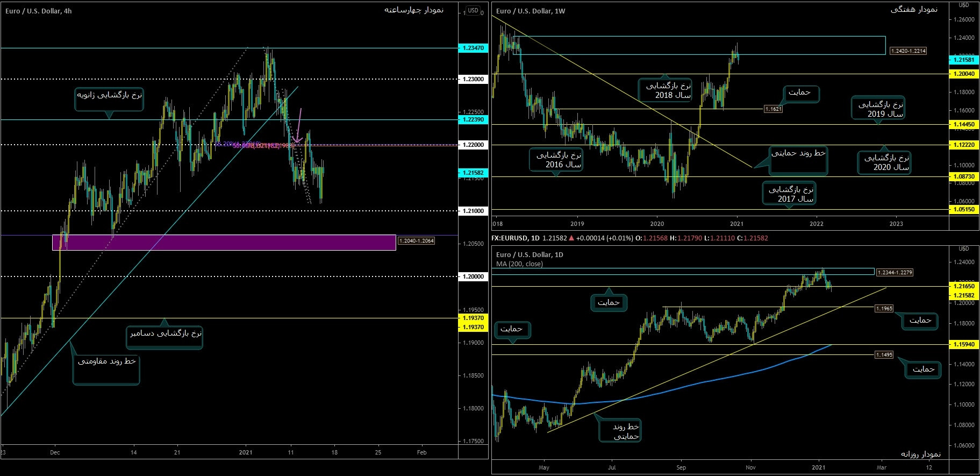980x476 pixels.
Task: Select the 'نمودار هفتگی' text label
Action: (x=914, y=10)
